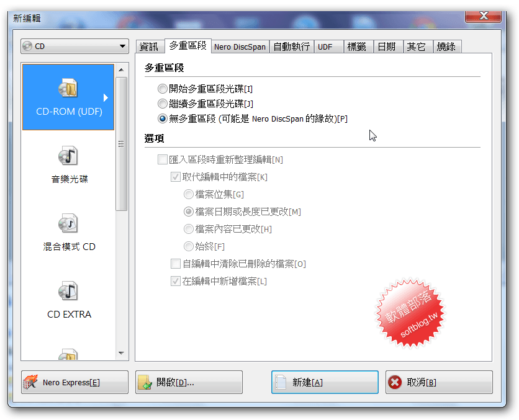Select 開始多重區段光碟 radio option

coord(162,89)
